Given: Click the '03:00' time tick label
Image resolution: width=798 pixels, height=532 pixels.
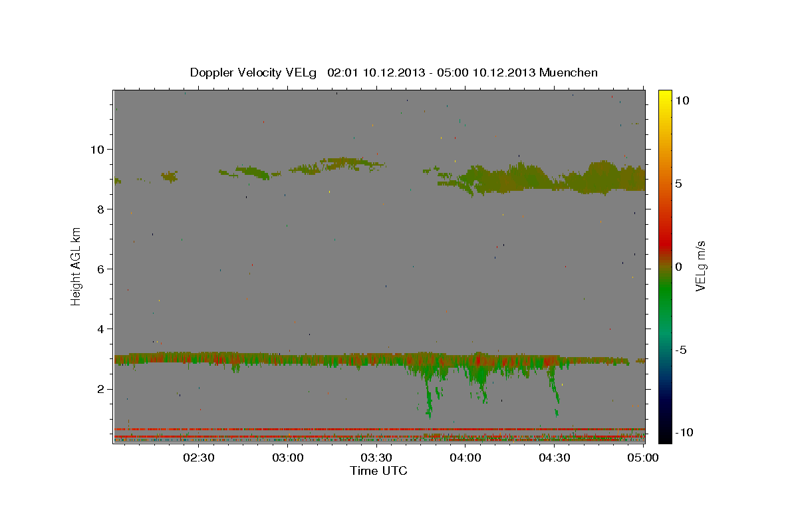Looking at the screenshot, I should pyautogui.click(x=288, y=458).
